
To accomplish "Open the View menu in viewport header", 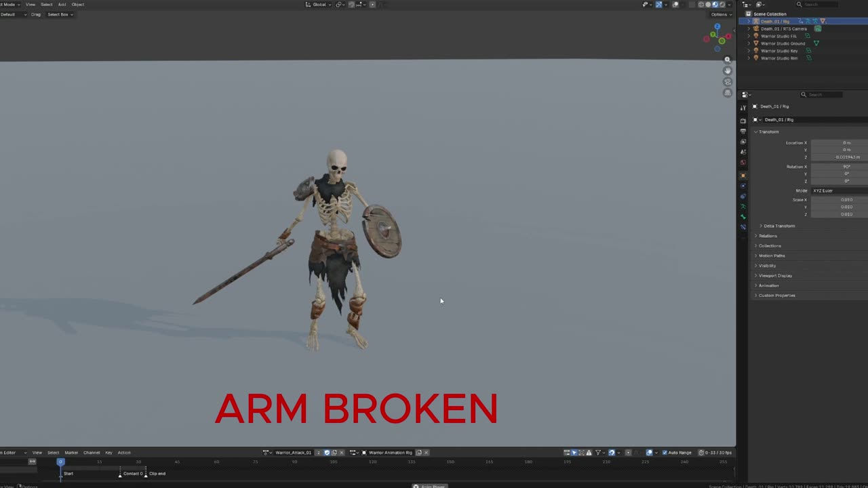I will pyautogui.click(x=31, y=5).
